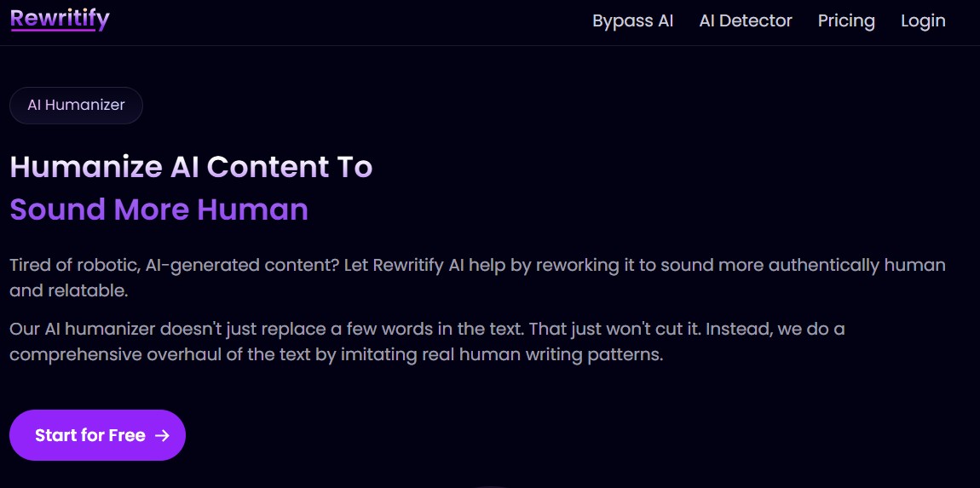Click the Rewritify logo
980x488 pixels.
[60, 19]
